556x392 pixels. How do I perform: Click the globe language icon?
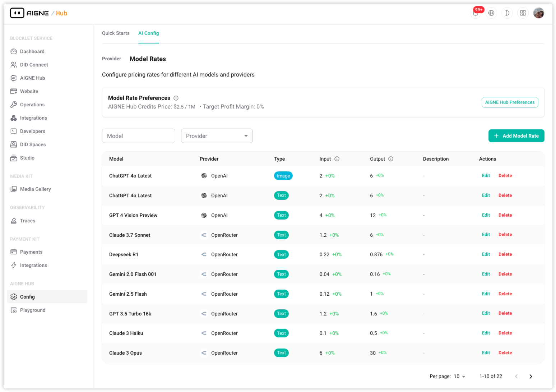point(491,13)
